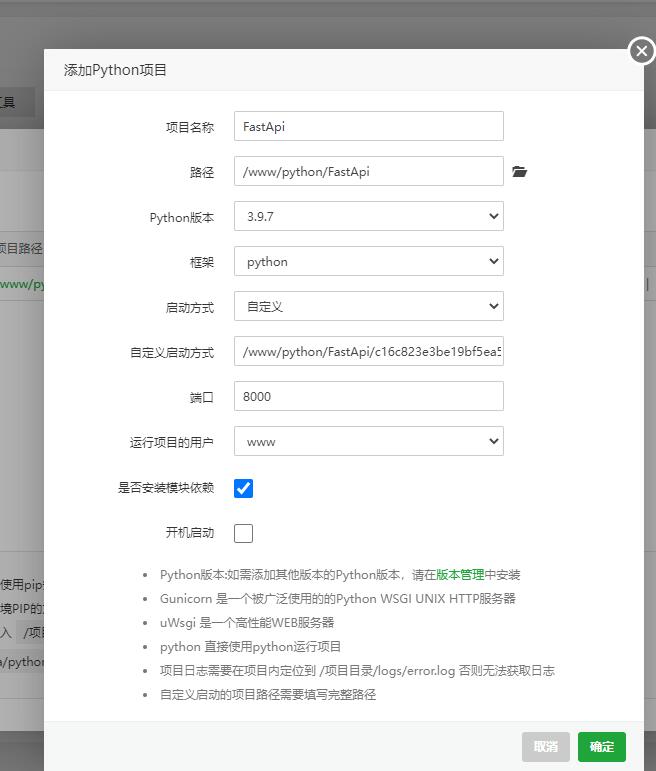Click the 开机启动 label text
Screen dimensions: 656x771
(189, 533)
